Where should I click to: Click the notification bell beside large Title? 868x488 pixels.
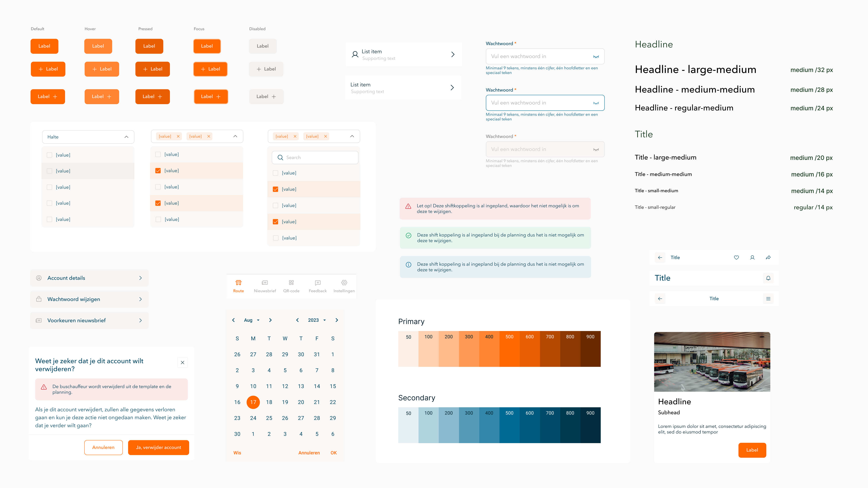[x=768, y=278]
